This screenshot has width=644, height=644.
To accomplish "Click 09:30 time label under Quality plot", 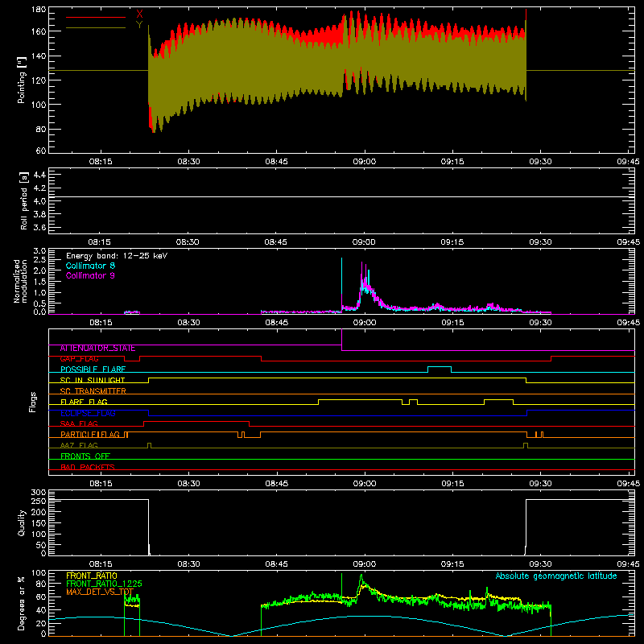I will click(540, 564).
